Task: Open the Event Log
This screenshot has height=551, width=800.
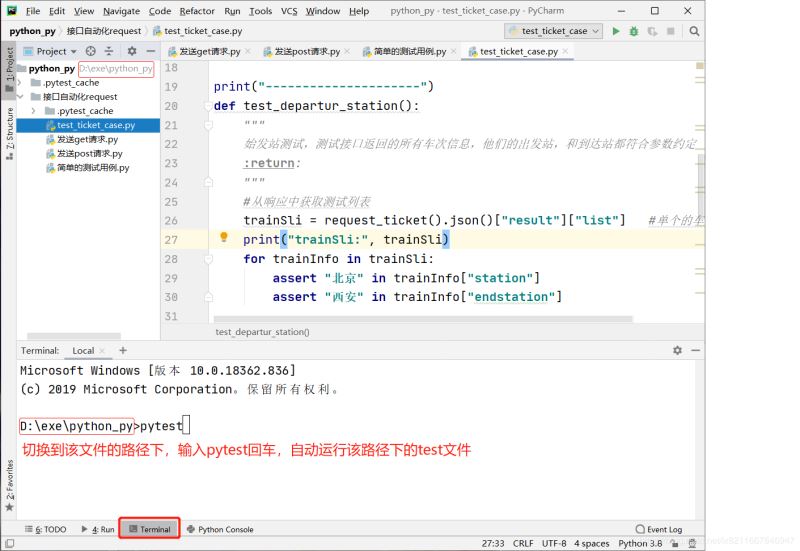Action: point(658,529)
